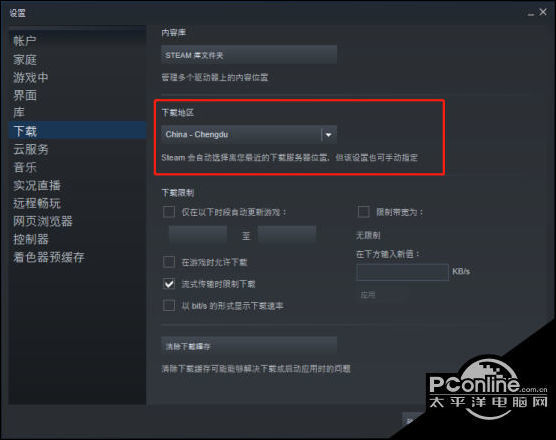This screenshot has height=440, width=556.
Task: Enable 在游戏时允许下载 checkbox
Action: coord(169,262)
